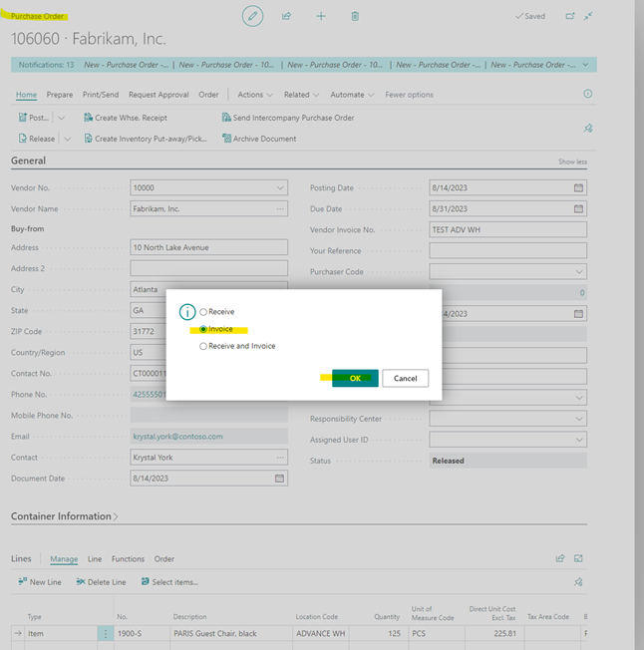The height and width of the screenshot is (650, 644).
Task: Click the Release action
Action: pyautogui.click(x=37, y=139)
